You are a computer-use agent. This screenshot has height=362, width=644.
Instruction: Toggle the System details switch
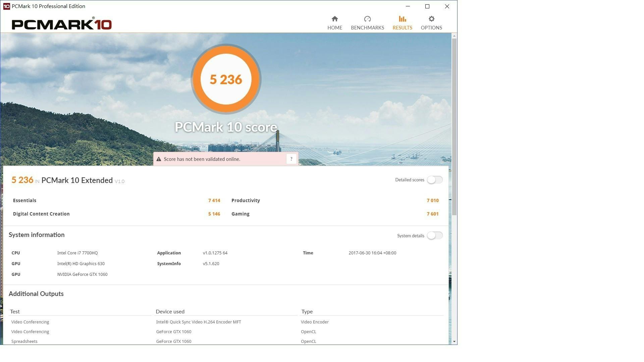coord(435,236)
